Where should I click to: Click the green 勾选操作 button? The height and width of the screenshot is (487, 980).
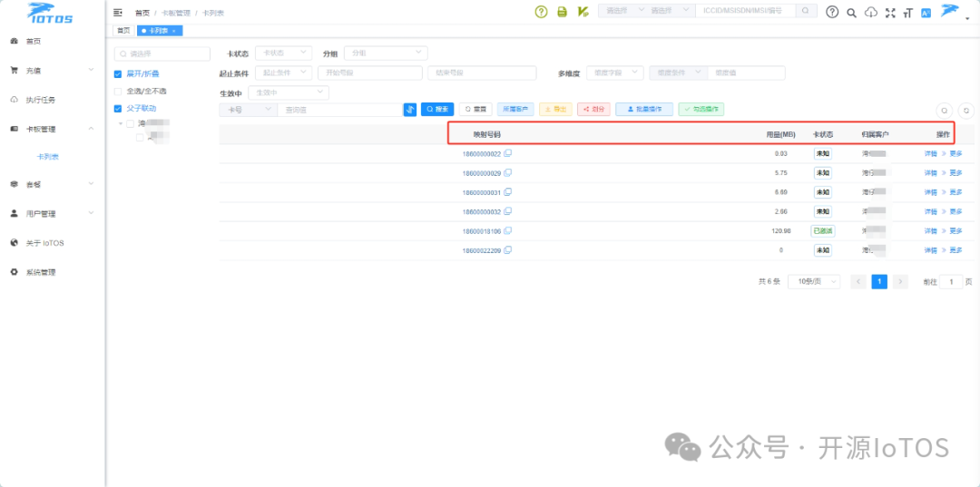(701, 109)
